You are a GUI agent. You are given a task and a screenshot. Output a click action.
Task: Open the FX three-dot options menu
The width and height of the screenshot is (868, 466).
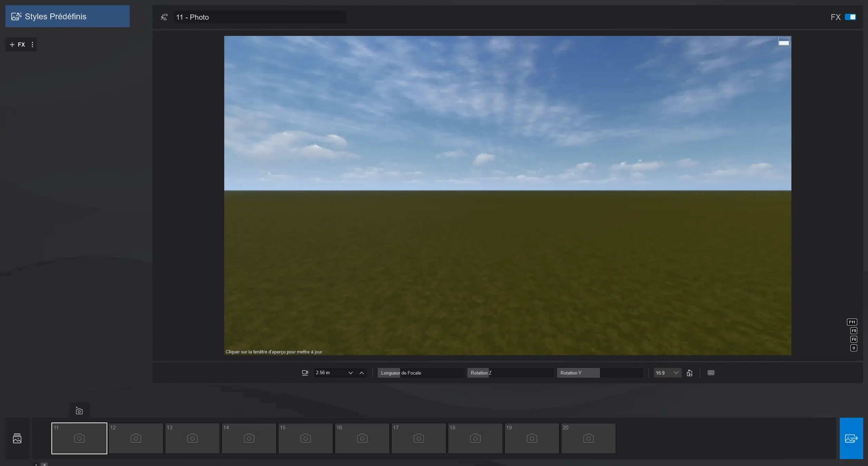pyautogui.click(x=32, y=45)
